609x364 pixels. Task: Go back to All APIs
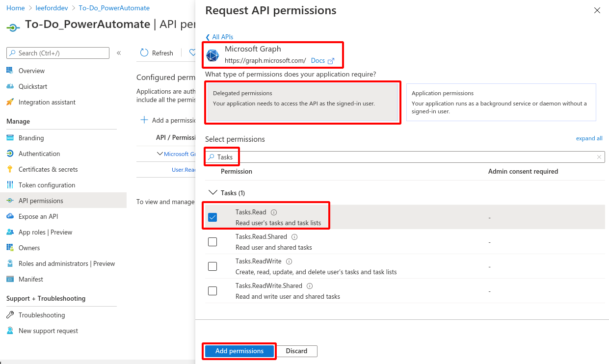pyautogui.click(x=219, y=37)
